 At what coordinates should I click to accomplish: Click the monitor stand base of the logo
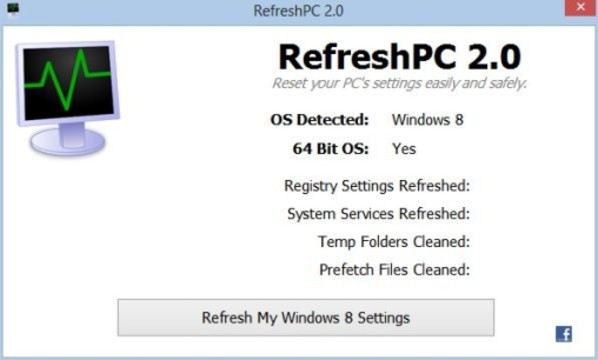click(68, 142)
